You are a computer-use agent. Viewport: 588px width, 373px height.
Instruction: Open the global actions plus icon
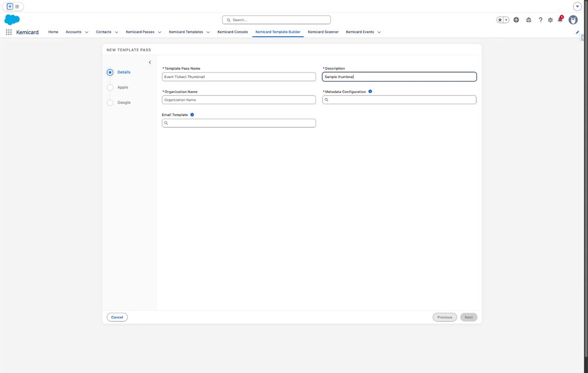click(516, 20)
